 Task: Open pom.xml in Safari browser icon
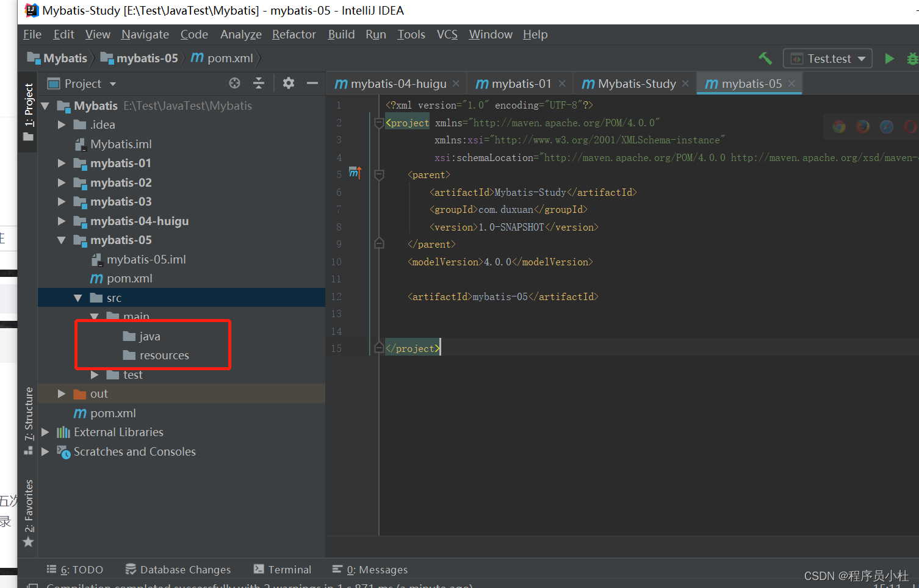coord(887,126)
